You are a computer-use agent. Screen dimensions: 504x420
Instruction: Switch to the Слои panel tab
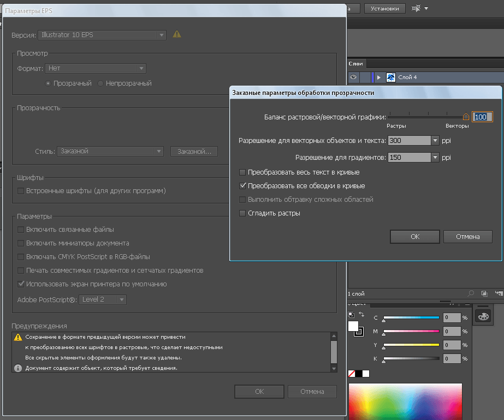point(356,64)
